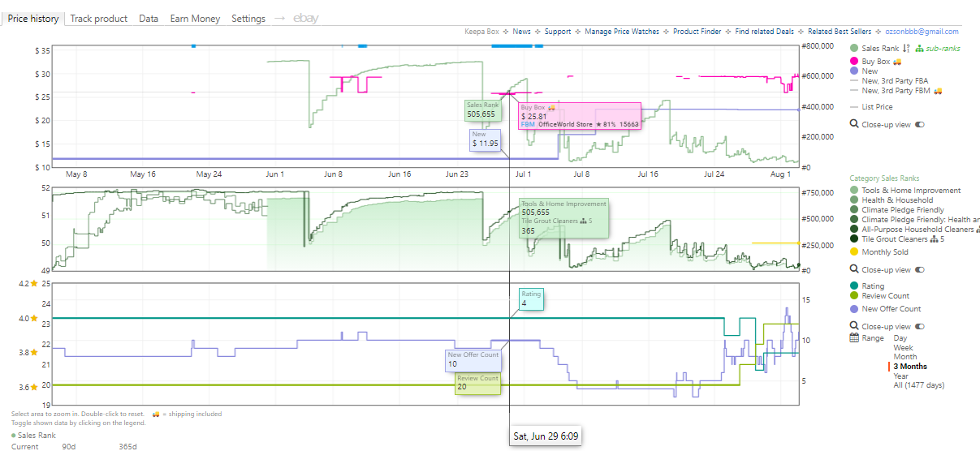Set range to Month
This screenshot has height=451, width=980.
tap(904, 357)
